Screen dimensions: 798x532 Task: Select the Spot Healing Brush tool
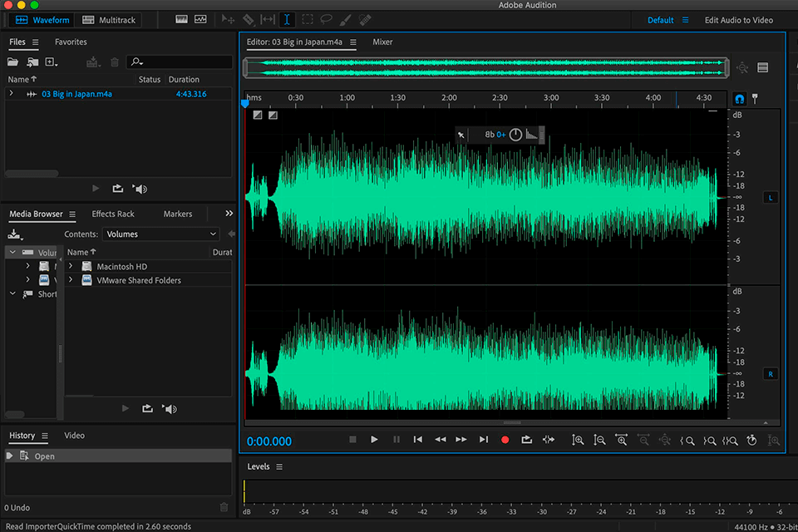click(x=365, y=20)
